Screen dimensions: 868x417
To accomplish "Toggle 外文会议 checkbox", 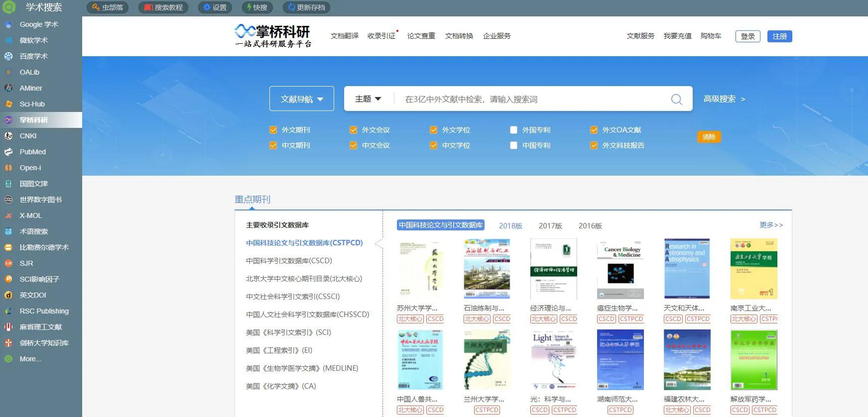I will (353, 130).
